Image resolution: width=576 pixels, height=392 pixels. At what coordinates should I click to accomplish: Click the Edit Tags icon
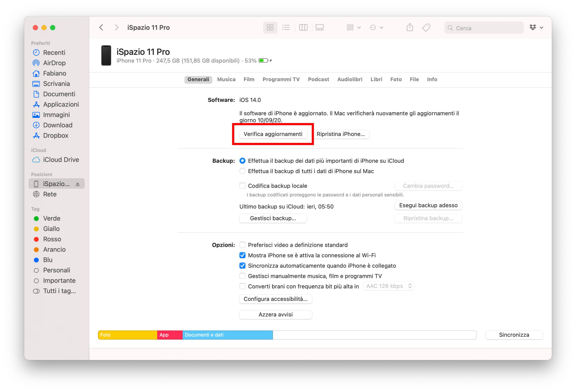(x=426, y=27)
